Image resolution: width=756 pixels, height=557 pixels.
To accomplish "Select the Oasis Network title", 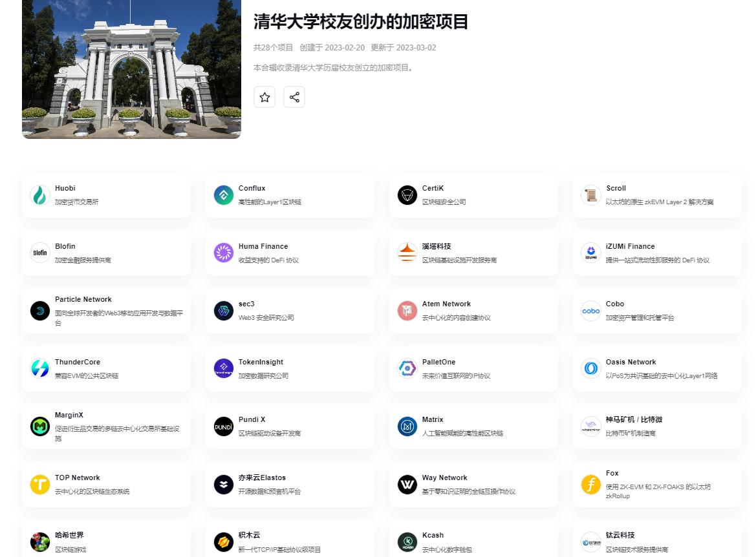I will (631, 362).
